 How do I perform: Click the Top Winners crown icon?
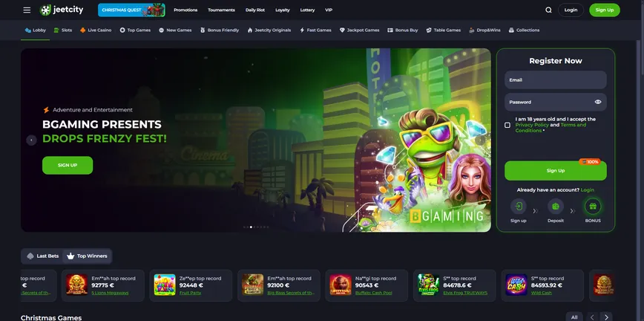[x=70, y=256]
